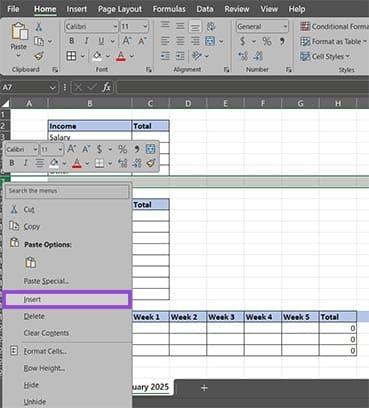Click Format Painter on the mini toolbar

(151, 163)
